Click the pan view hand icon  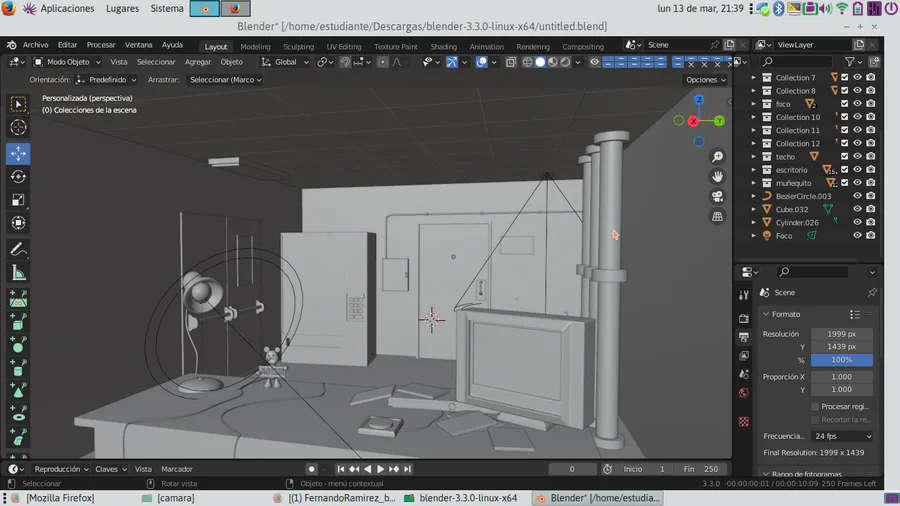[717, 177]
